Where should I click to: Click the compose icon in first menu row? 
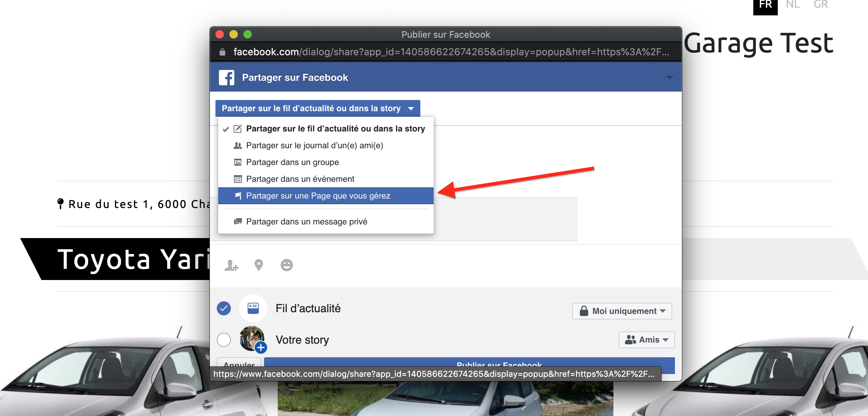click(x=238, y=129)
